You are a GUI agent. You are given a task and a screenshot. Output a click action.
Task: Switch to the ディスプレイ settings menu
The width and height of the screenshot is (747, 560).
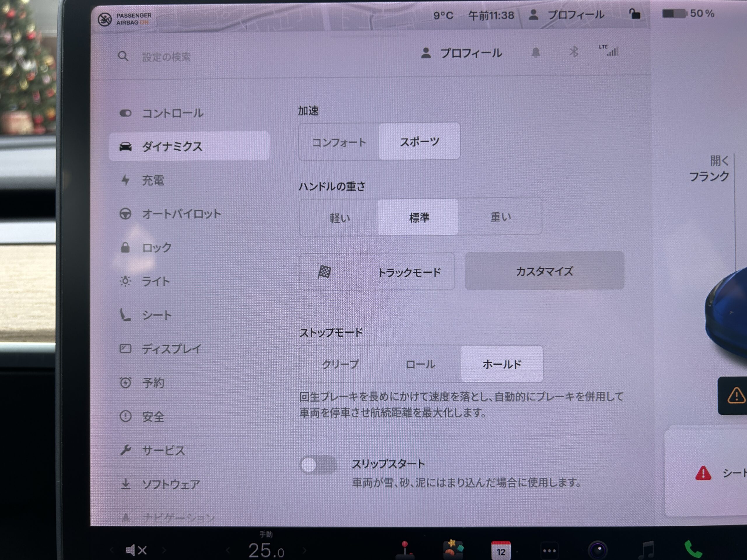(x=171, y=349)
